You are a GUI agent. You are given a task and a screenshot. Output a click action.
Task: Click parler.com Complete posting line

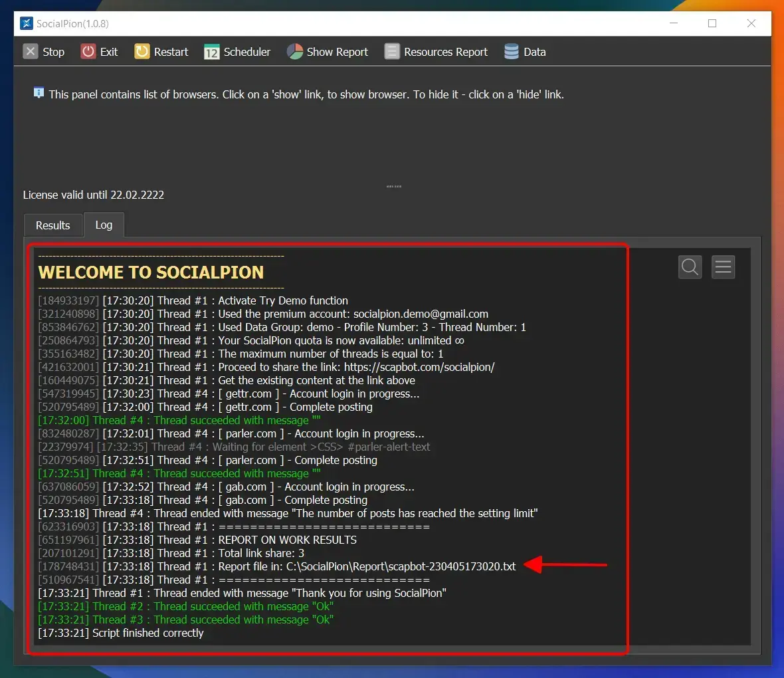coord(207,461)
